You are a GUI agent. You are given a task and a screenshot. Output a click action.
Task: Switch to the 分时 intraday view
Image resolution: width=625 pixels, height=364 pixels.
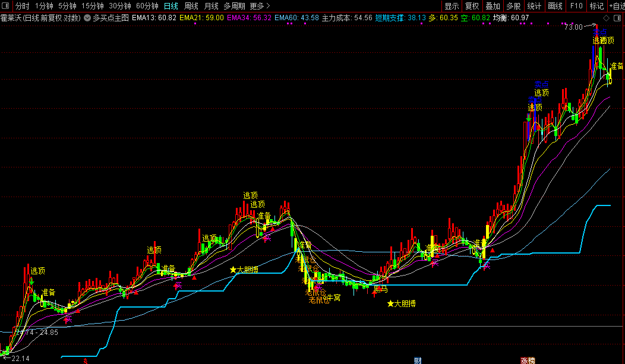pyautogui.click(x=23, y=6)
